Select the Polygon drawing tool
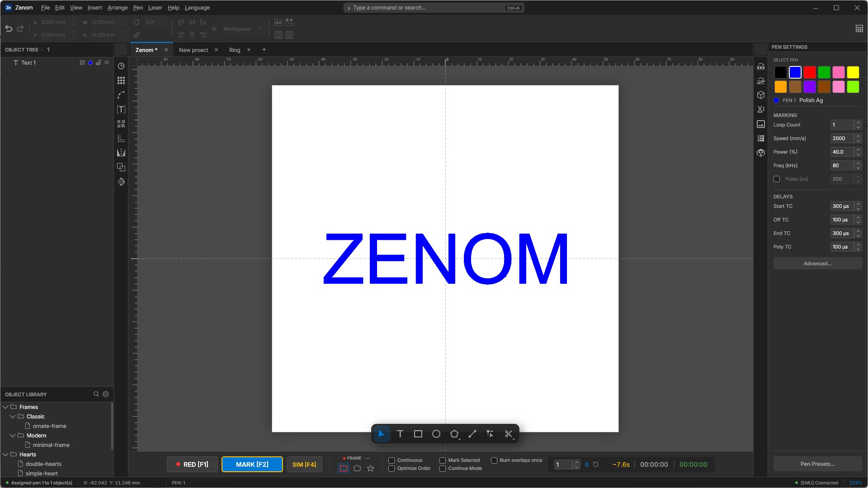This screenshot has width=868, height=488. point(454,434)
